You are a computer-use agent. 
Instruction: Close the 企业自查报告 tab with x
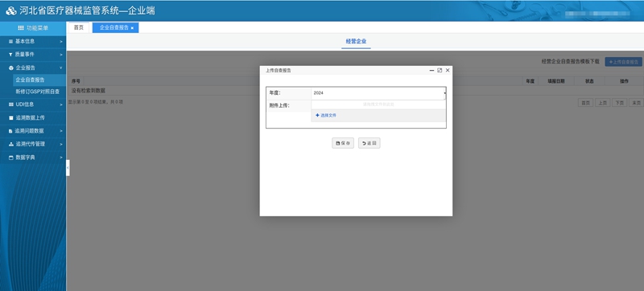coord(132,28)
